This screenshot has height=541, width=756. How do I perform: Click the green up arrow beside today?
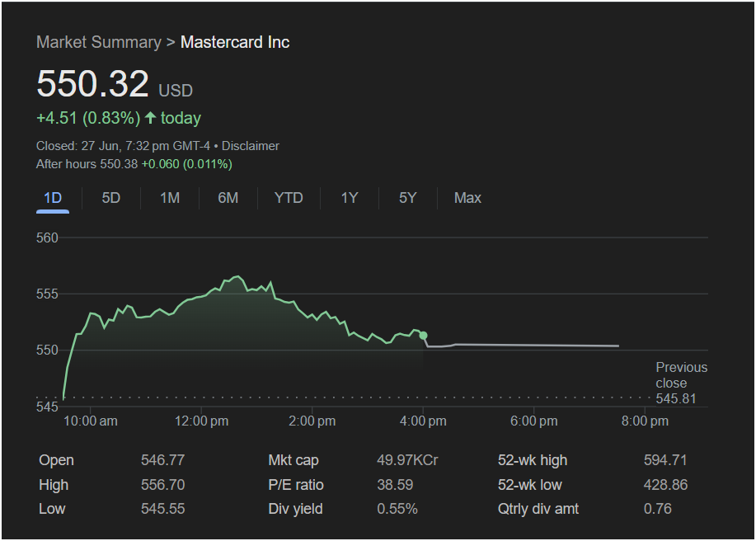pos(150,118)
